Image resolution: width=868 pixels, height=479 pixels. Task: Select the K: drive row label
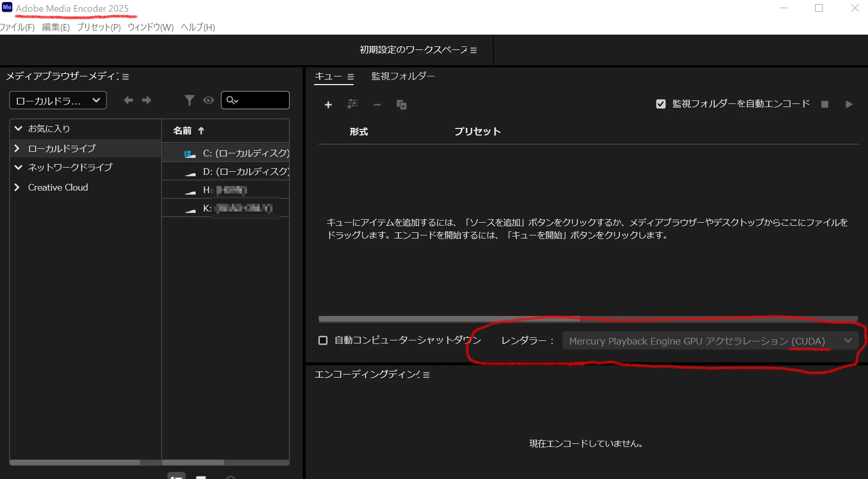(237, 208)
